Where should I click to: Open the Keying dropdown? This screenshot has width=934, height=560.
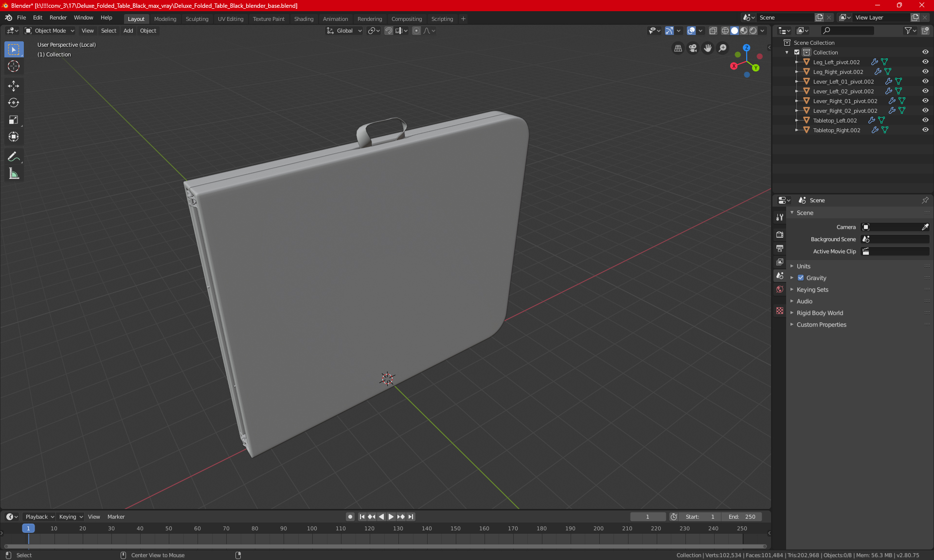click(71, 517)
